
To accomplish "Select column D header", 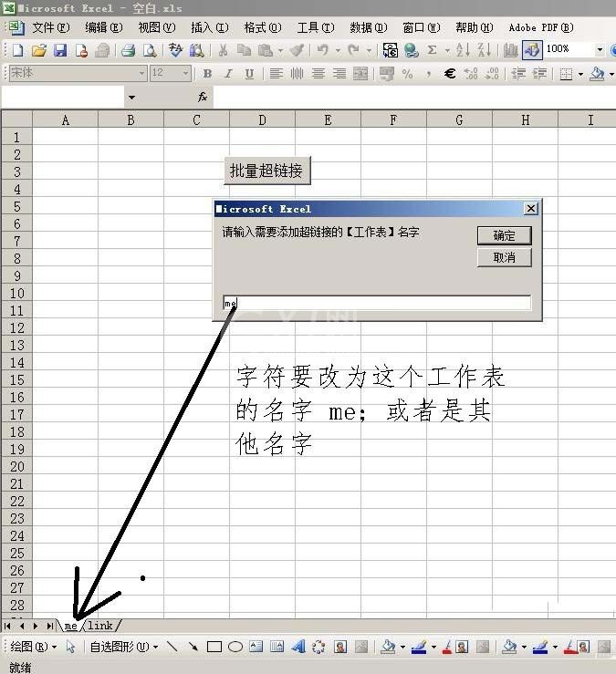I will [x=263, y=119].
